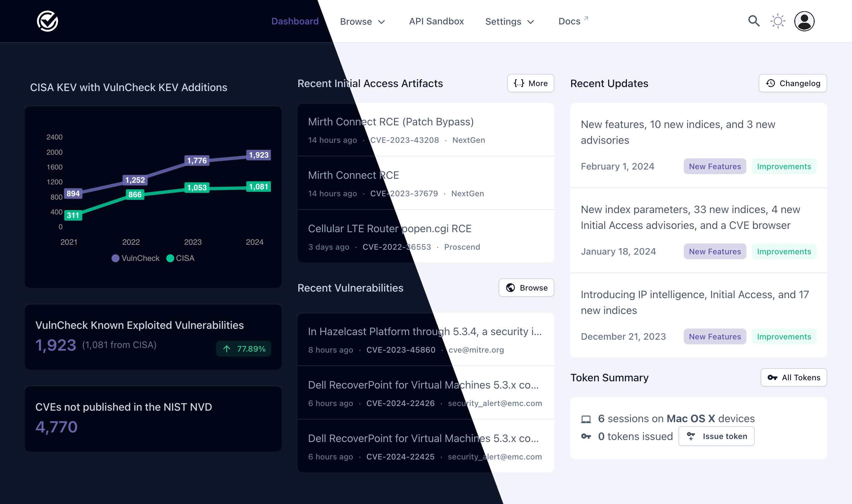
Task: Click CVE-2022-36553 identifier text
Action: (x=396, y=247)
